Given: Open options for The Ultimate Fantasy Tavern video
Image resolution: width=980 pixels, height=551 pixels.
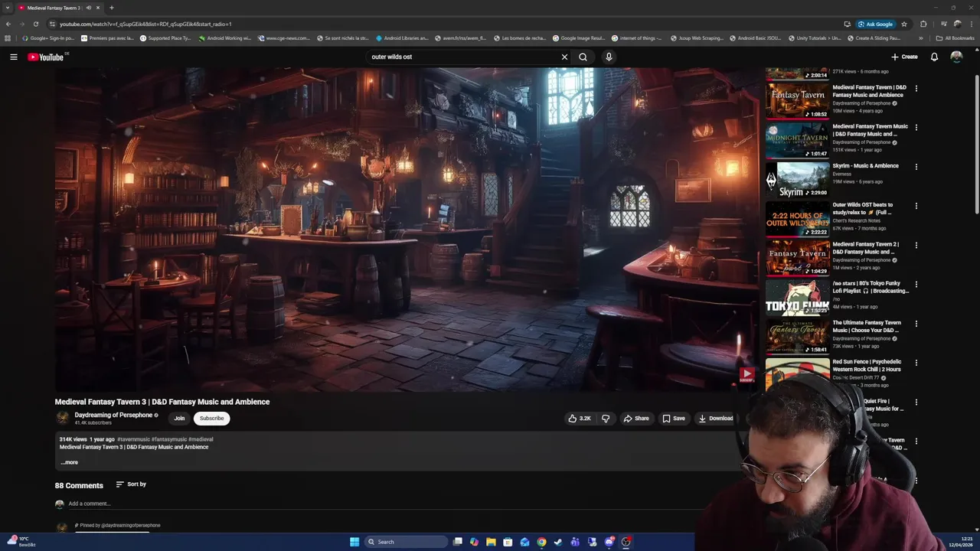Looking at the screenshot, I should 916,323.
